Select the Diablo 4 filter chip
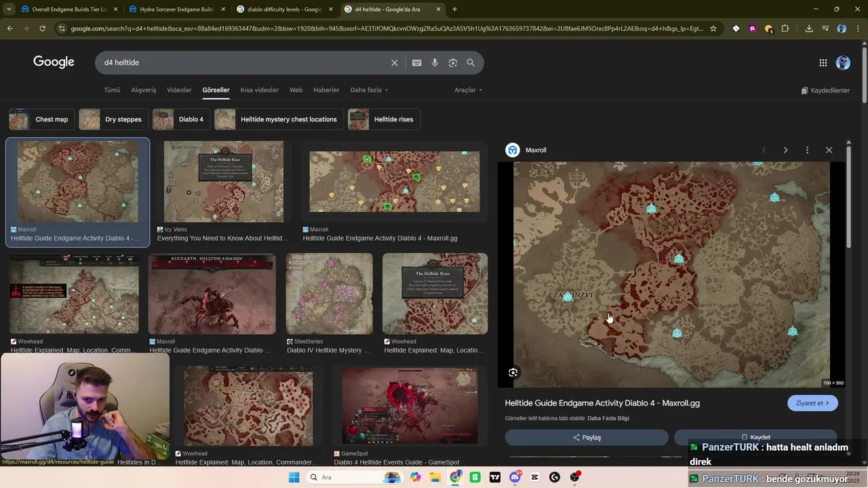Screen dimensions: 868x488 coord(181,119)
